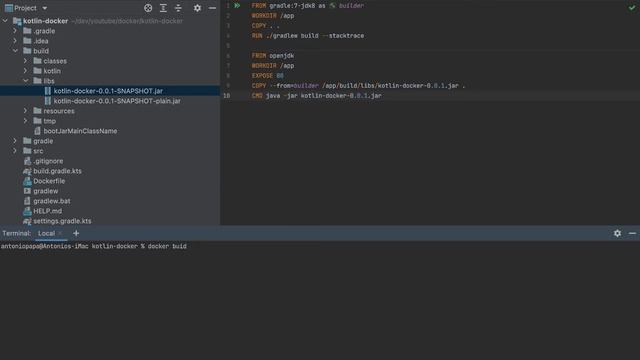640x360 pixels.
Task: Click the gradlew.bat file icon
Action: point(27,201)
